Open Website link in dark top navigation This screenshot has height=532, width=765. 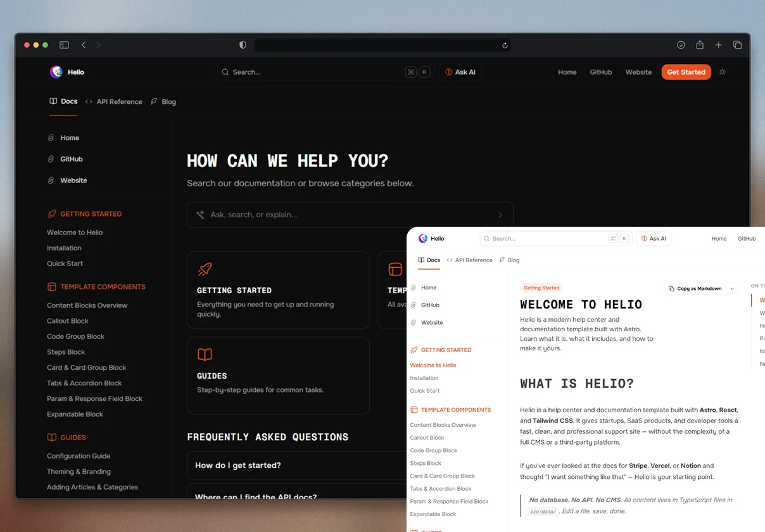[x=638, y=72]
